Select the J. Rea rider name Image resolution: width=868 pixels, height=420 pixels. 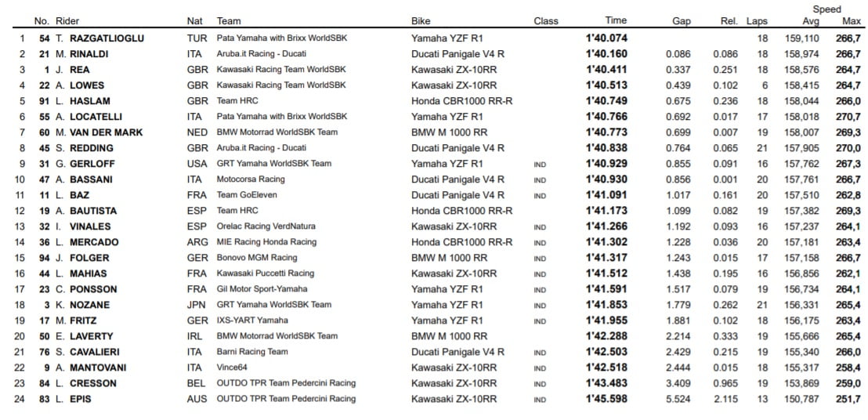[78, 69]
